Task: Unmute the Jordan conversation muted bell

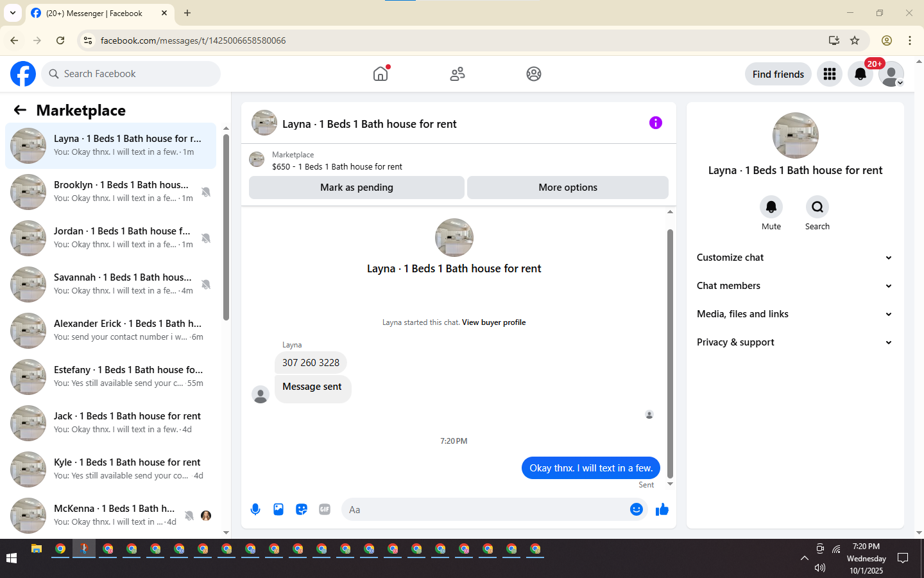Action: (x=206, y=238)
